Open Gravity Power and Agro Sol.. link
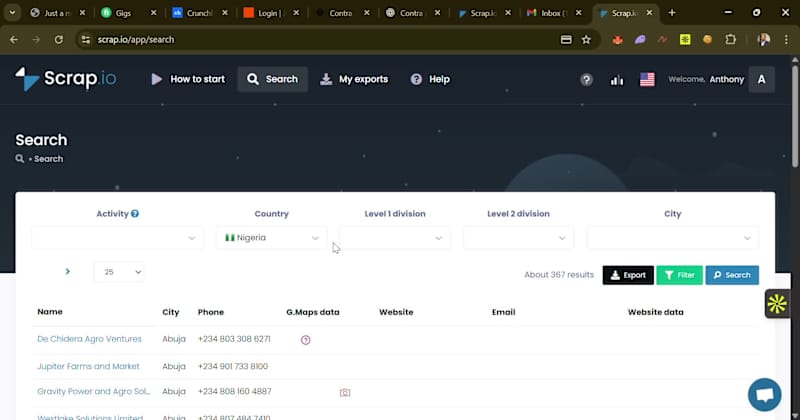Viewport: 800px width, 420px height. [94, 391]
